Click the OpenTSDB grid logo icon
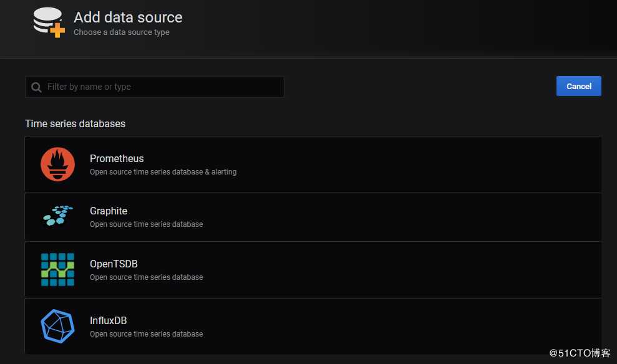This screenshot has height=364, width=617. 57,269
